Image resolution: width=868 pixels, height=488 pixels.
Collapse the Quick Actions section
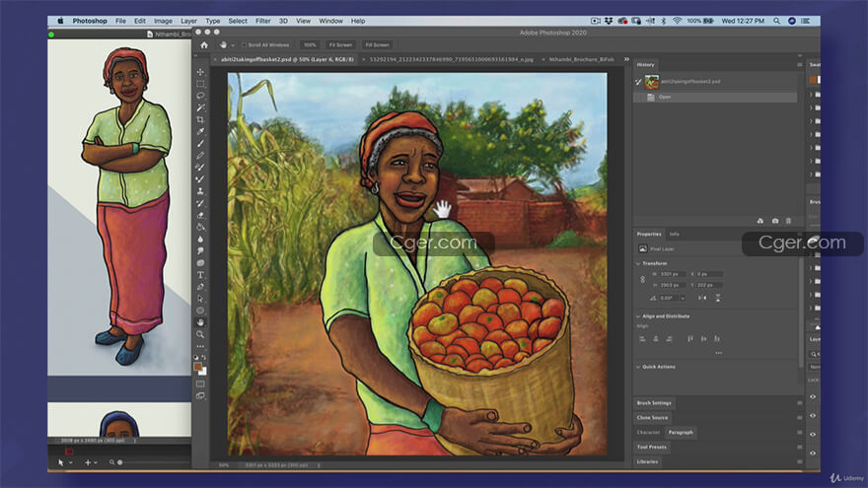point(638,367)
